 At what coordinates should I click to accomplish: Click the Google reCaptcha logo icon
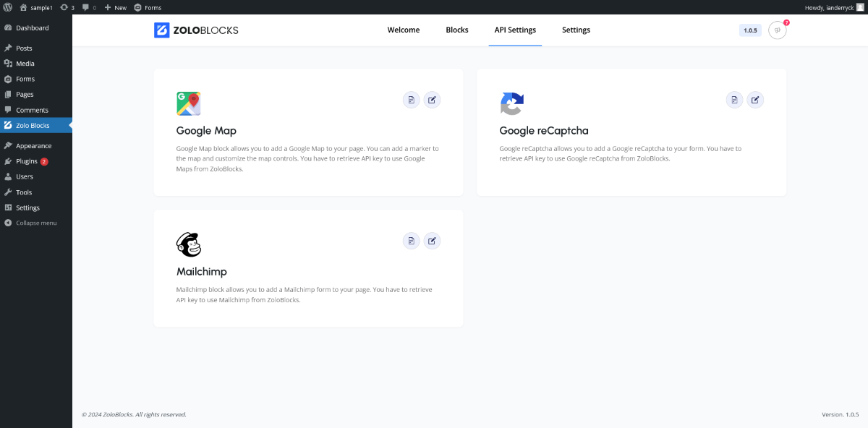click(x=511, y=103)
